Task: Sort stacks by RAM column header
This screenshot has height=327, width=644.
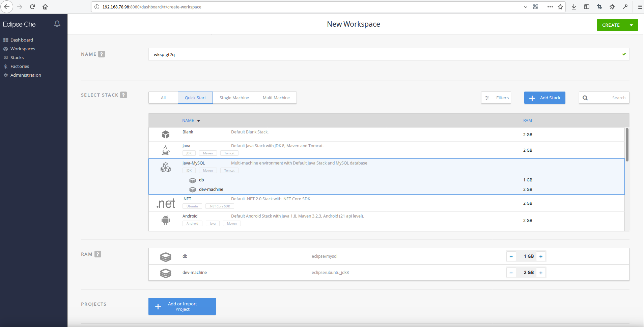Action: click(528, 121)
